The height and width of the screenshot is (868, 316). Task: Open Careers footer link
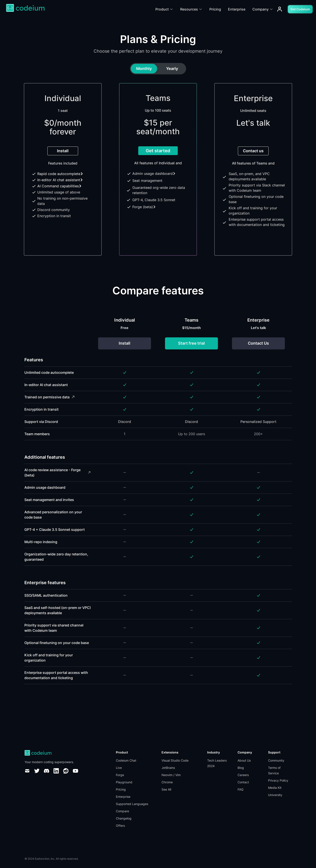[x=243, y=775]
